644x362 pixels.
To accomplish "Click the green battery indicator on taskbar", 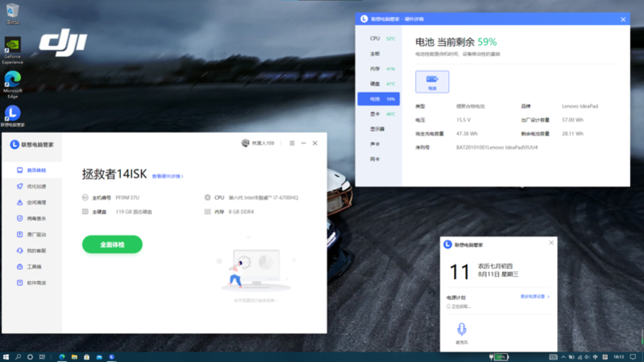I will pos(501,356).
